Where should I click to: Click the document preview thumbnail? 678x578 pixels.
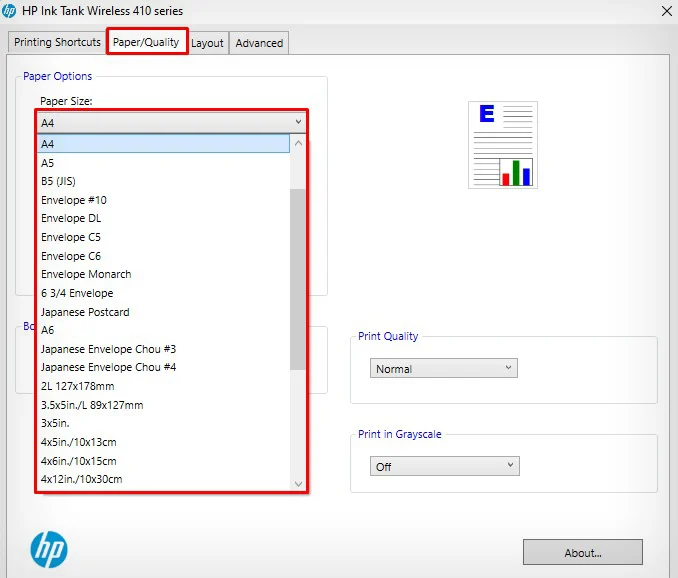pyautogui.click(x=503, y=145)
